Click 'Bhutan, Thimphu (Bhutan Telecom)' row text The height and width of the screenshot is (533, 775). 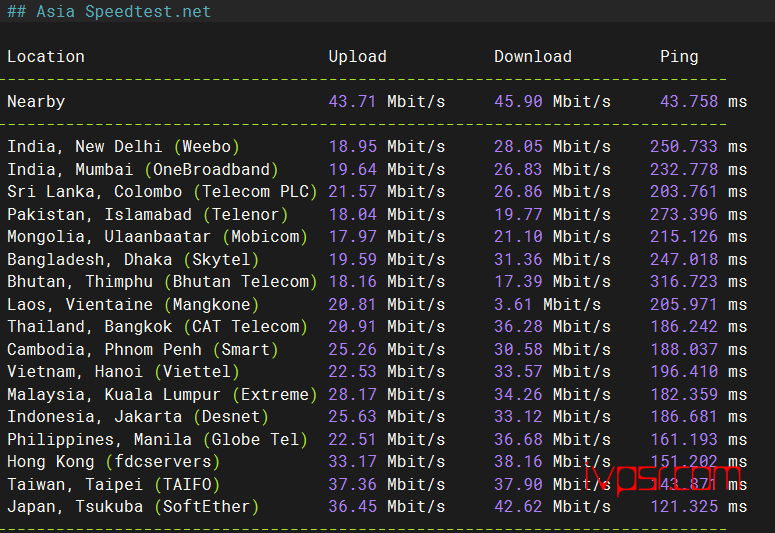[x=162, y=282]
